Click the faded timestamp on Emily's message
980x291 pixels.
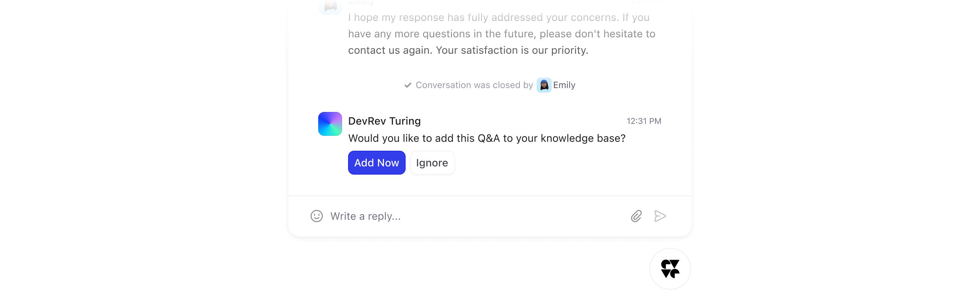click(644, 2)
